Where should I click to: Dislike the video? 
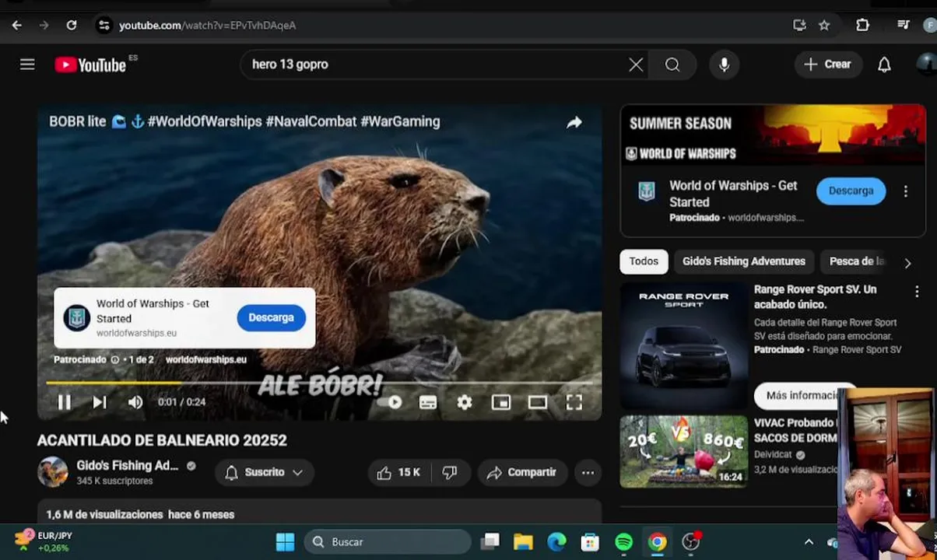tap(449, 472)
